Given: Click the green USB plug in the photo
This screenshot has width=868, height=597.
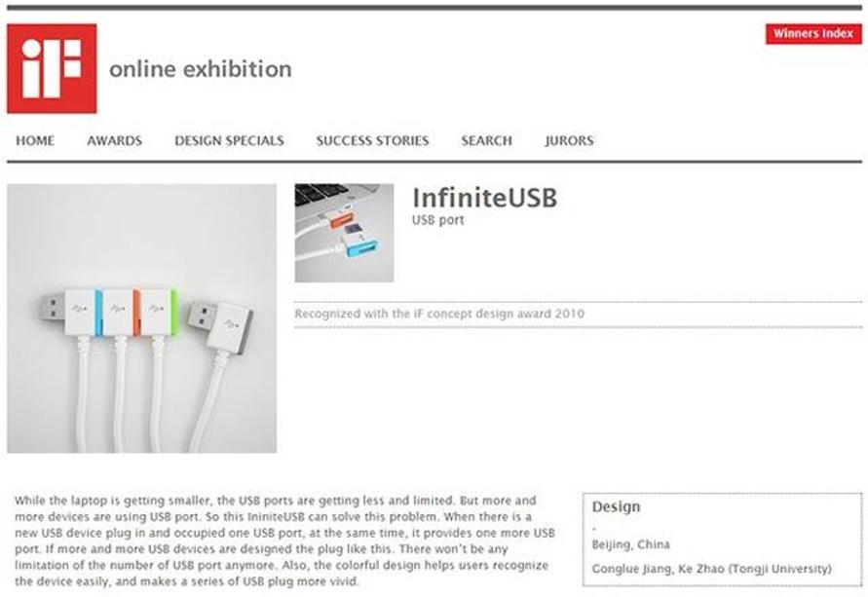Looking at the screenshot, I should pos(159,313).
